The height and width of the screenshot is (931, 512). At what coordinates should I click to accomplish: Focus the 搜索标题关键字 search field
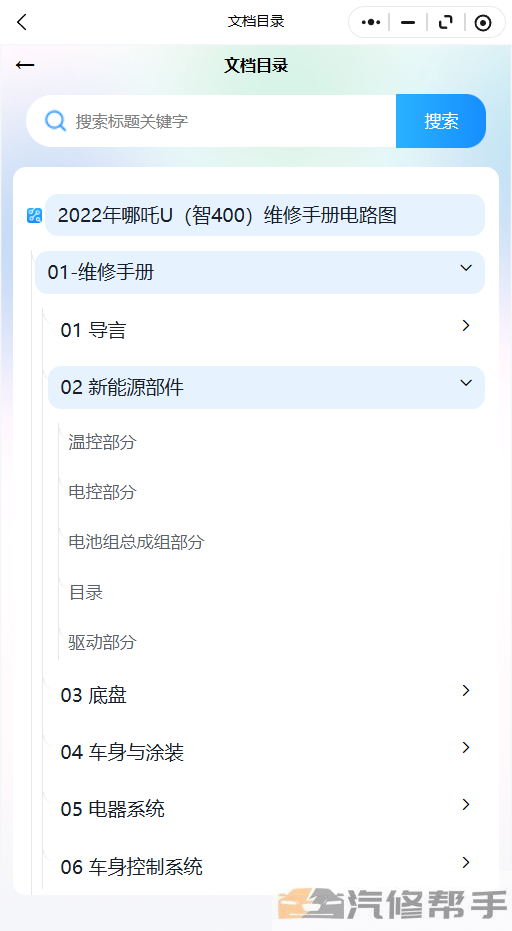[232, 121]
